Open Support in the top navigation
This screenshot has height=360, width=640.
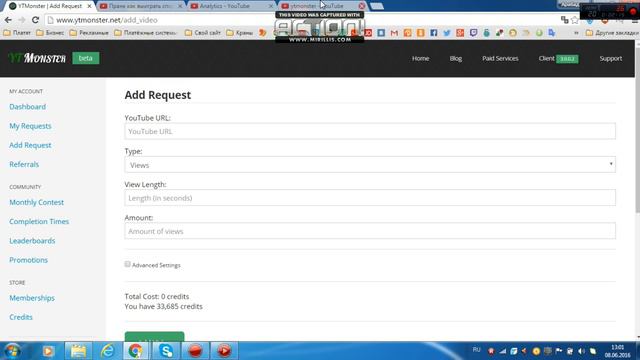click(611, 58)
